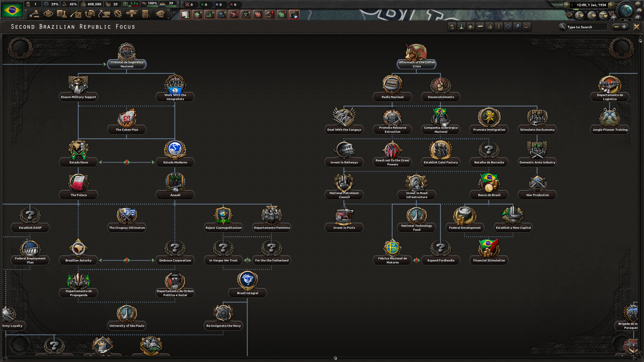
Task: Select the equipment wrench alert icon
Action: coord(233,14)
